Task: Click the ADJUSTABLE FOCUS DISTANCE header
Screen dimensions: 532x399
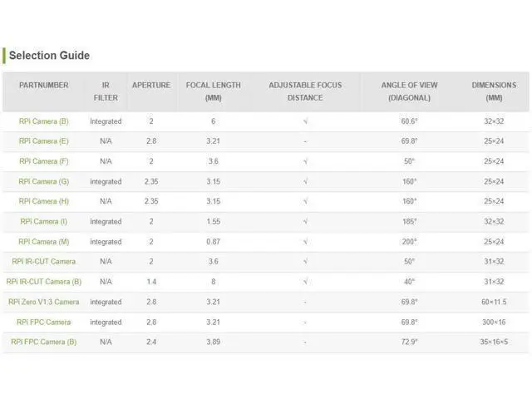Action: (305, 91)
